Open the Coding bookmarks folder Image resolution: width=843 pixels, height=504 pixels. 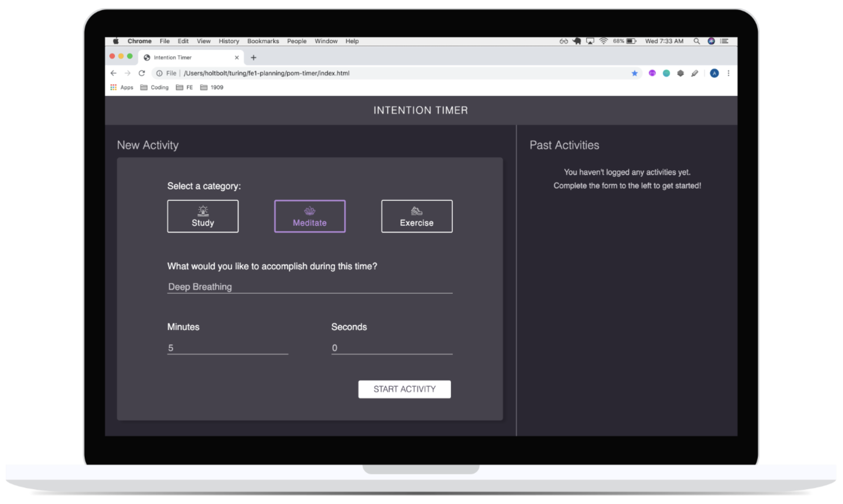click(x=155, y=87)
